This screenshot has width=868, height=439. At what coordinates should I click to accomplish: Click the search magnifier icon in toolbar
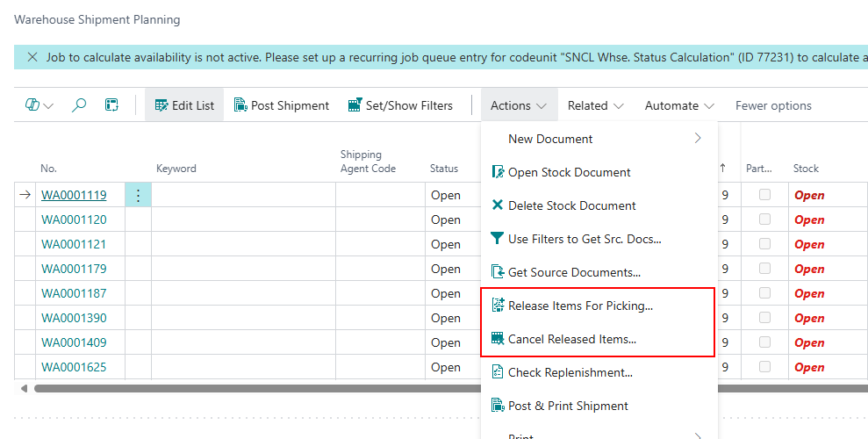tap(79, 105)
